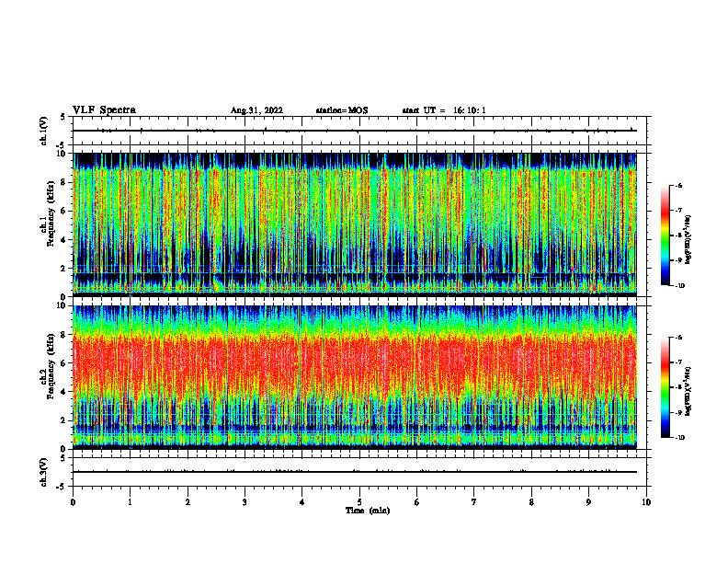Select the "start UT = 16:10:1" header text

[444, 110]
